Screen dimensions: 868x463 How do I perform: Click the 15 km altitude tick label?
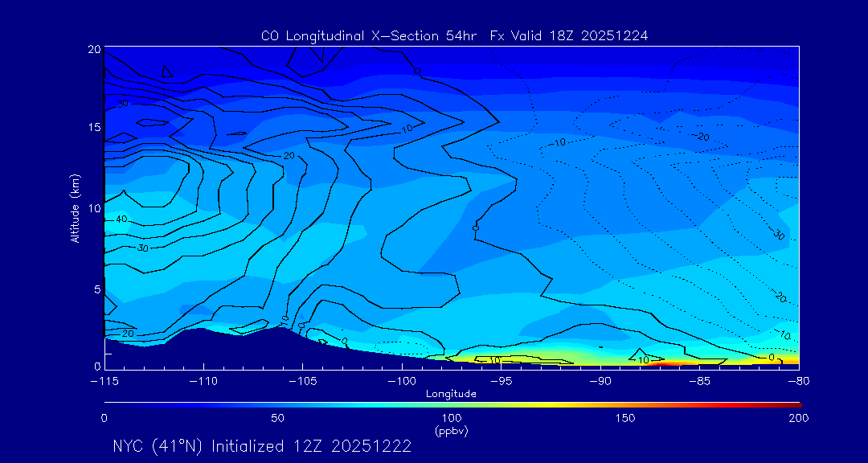[93, 128]
